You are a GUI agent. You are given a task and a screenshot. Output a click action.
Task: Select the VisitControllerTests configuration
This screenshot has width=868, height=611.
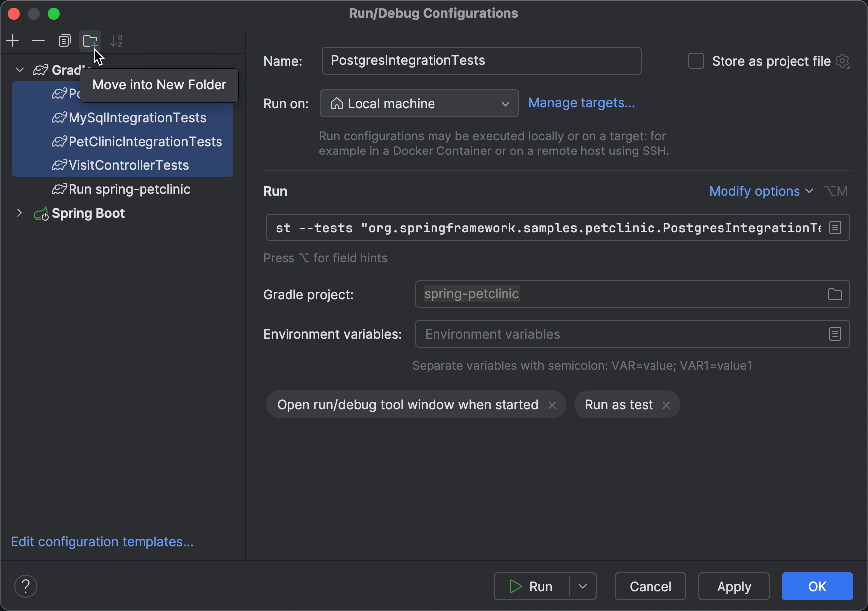point(129,165)
